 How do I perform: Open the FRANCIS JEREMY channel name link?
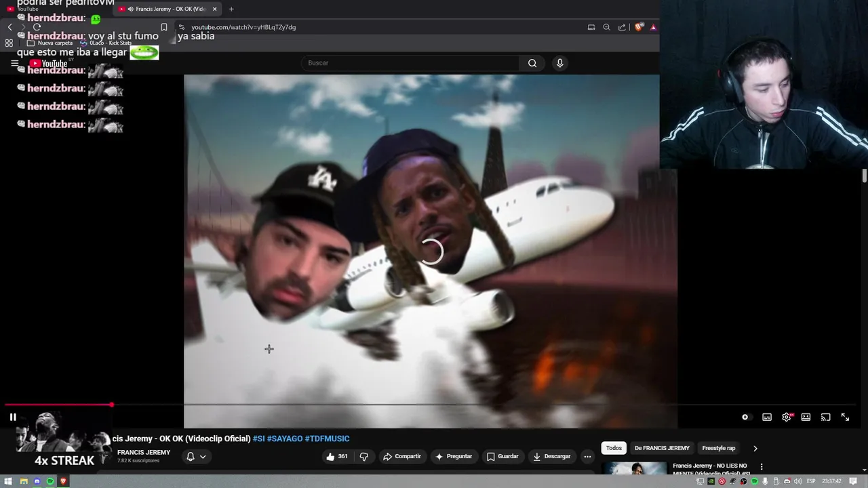(x=144, y=453)
